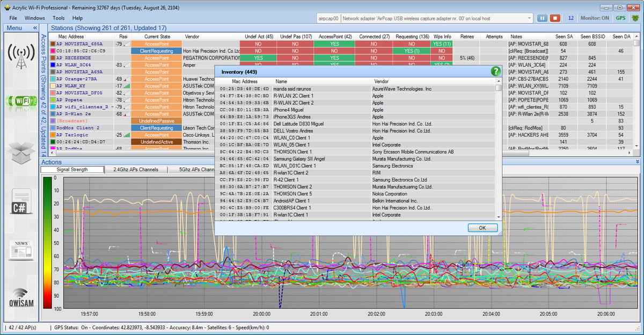Click signal bars icon for AP MOVISTAR_685A
The width and height of the screenshot is (644, 335).
click(126, 44)
